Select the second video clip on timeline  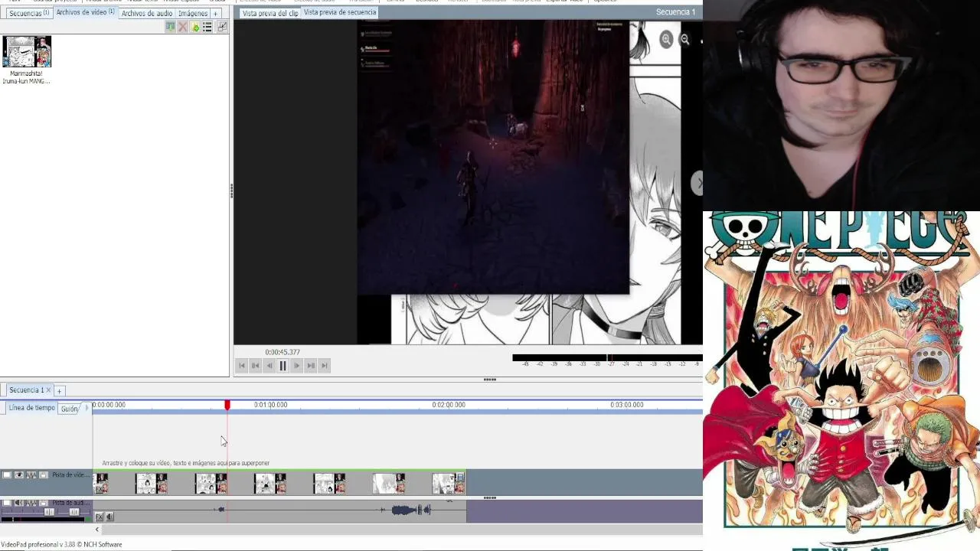152,484
